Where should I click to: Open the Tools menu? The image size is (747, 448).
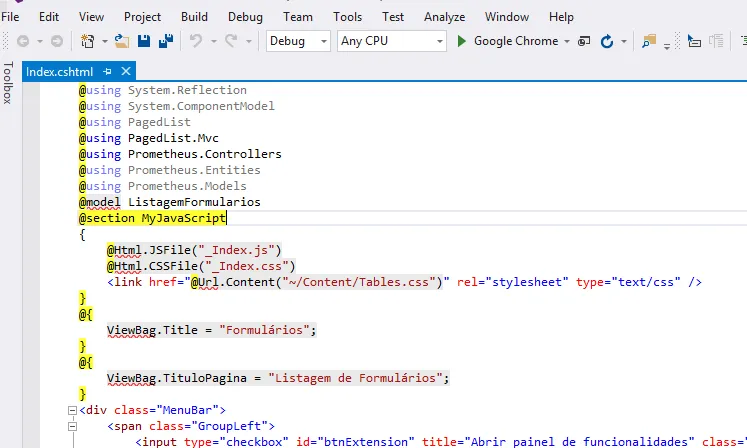pos(347,17)
